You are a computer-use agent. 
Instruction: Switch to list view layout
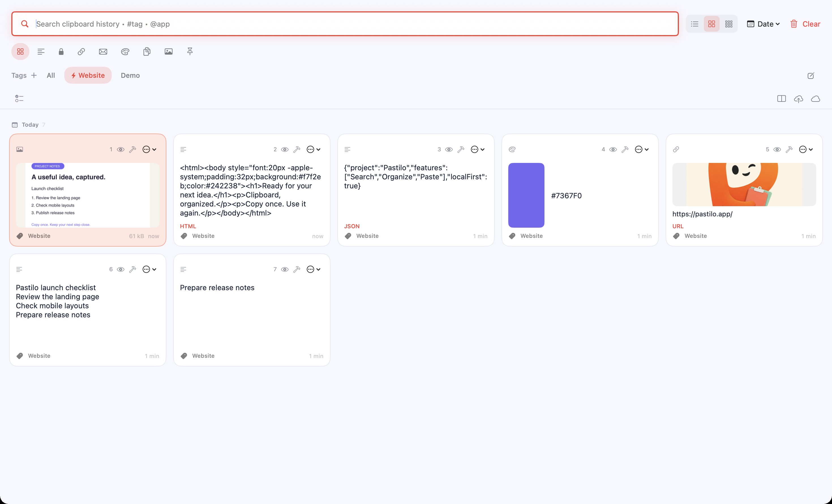(694, 24)
